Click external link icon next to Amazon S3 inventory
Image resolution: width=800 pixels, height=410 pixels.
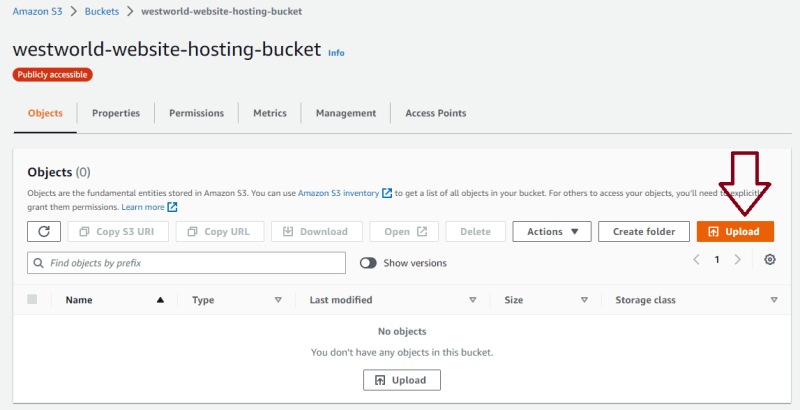[x=387, y=193]
